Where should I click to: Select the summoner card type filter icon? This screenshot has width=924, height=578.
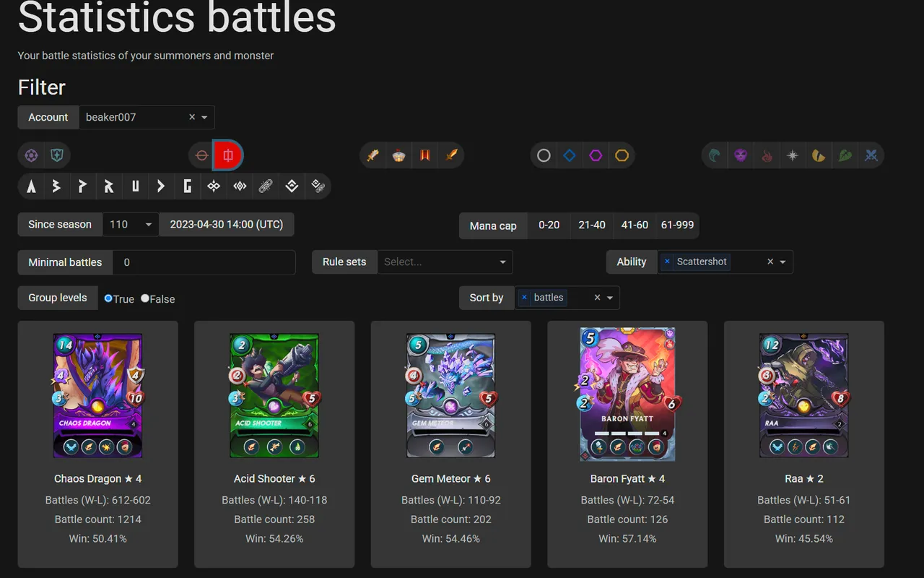pos(31,155)
